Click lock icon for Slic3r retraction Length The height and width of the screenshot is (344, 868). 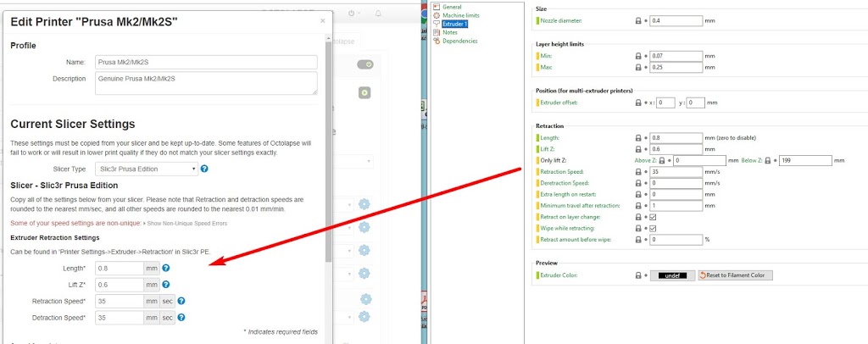pyautogui.click(x=638, y=138)
